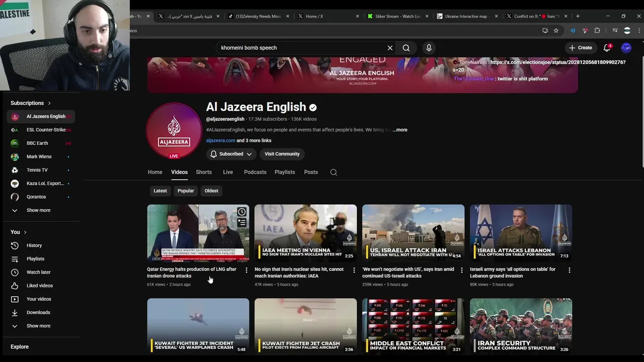Open a new browser tab with plus icon
Screen dimensions: 644x362
[578, 16]
